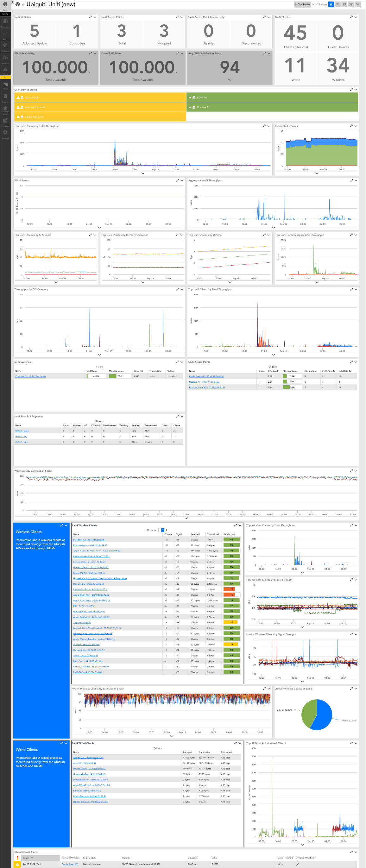
Task: Open Master-Bedroom wired client link
Action: 91,802
